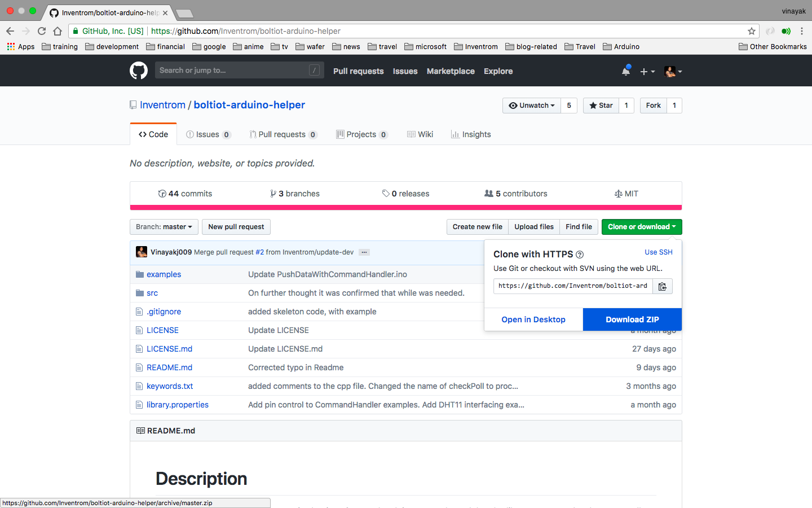Switch to SSH via the Use SSH link
812x508 pixels.
pos(658,252)
